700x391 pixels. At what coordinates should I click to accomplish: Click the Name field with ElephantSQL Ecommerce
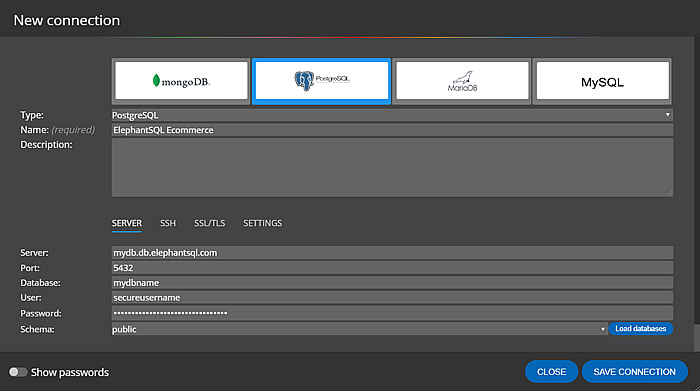(392, 130)
